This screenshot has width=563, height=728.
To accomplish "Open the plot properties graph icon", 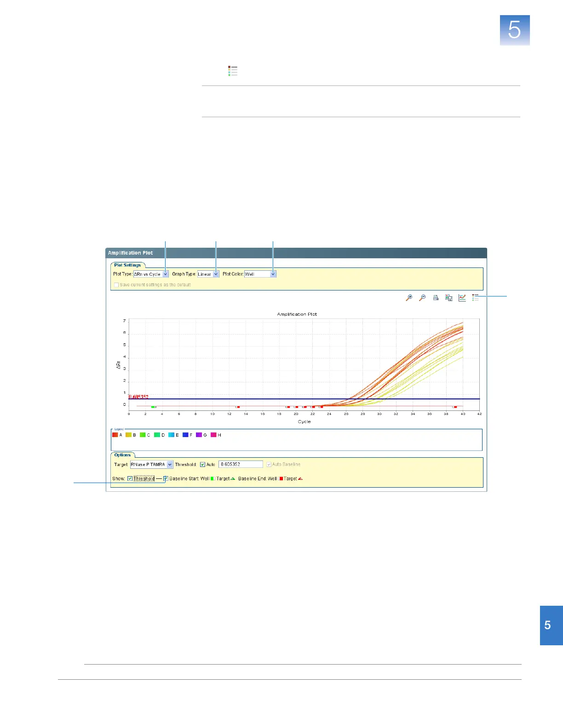I will (x=462, y=298).
